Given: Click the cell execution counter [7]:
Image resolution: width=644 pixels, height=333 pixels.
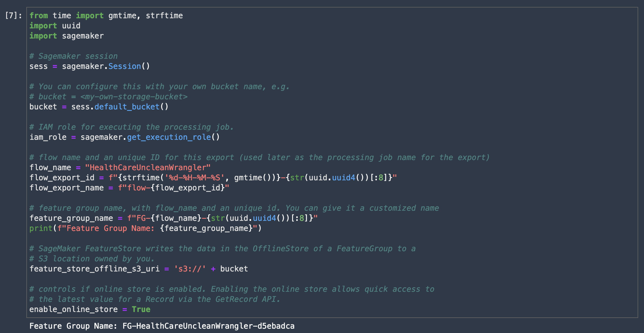Looking at the screenshot, I should click(14, 15).
